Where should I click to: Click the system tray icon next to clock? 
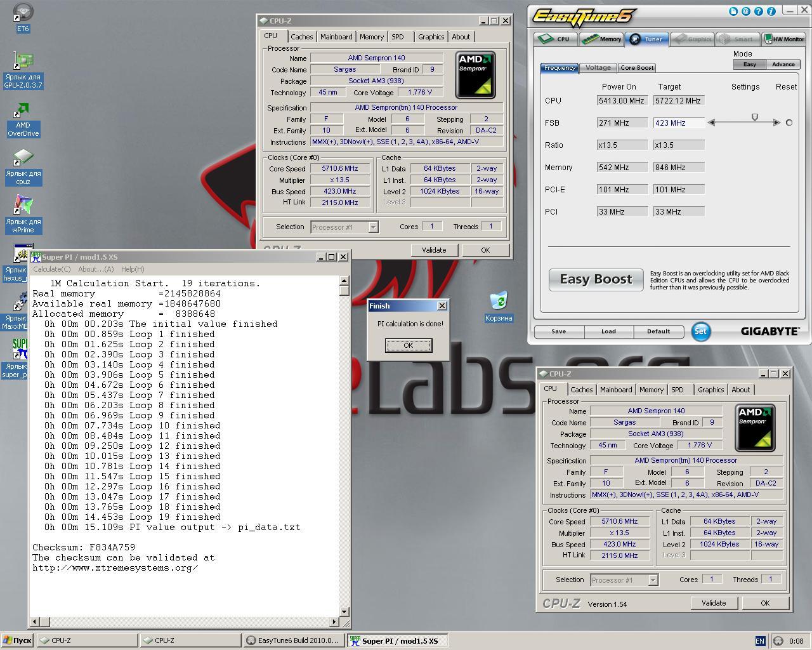pyautogui.click(x=778, y=641)
